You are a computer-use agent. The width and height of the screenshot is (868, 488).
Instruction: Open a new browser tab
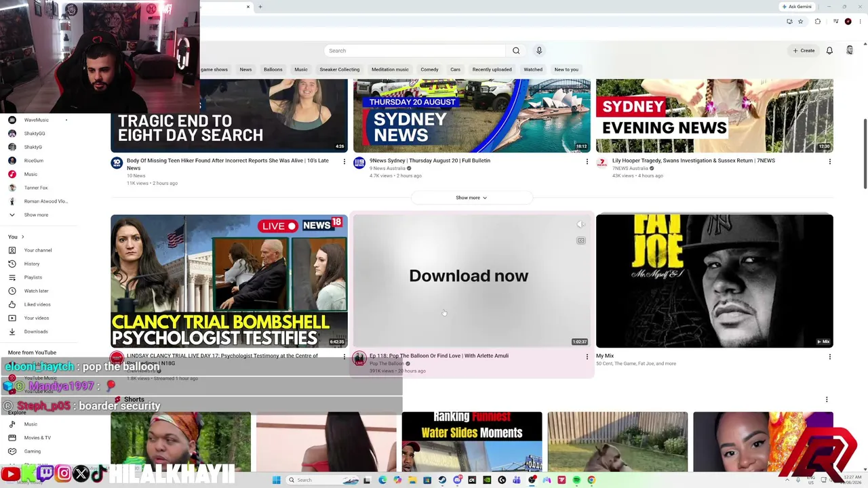point(260,7)
